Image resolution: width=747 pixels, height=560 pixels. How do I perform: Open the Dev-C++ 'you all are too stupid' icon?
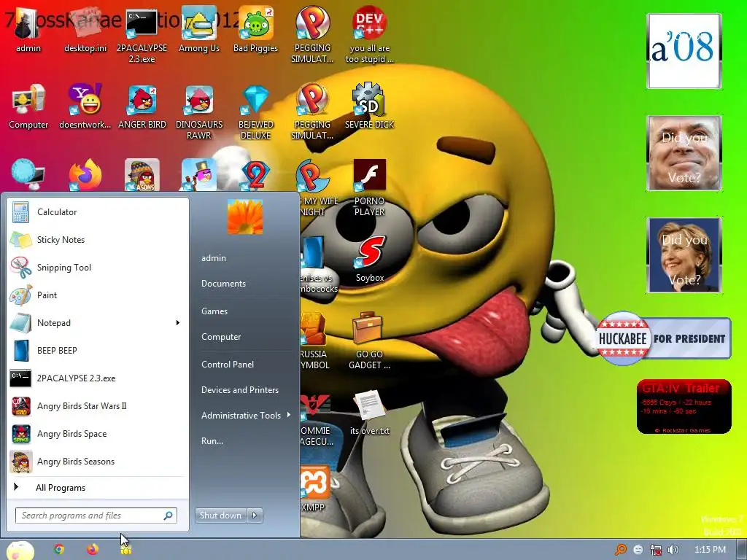click(x=370, y=34)
